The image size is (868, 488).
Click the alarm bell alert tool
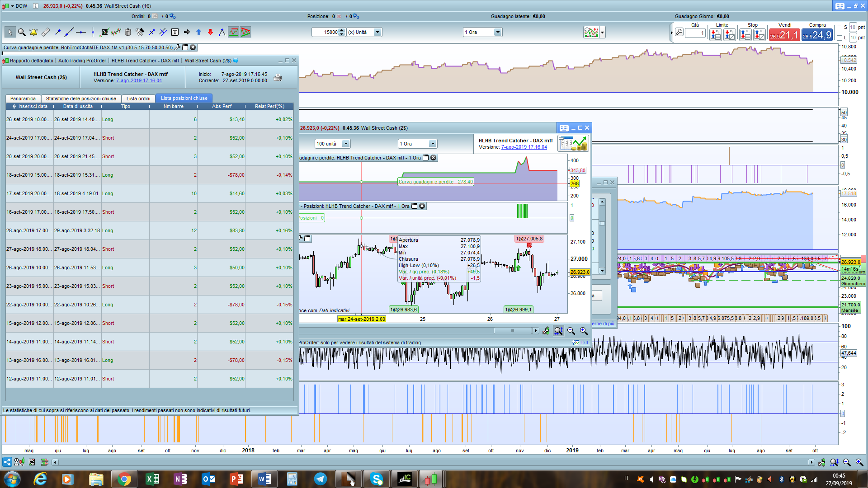tap(33, 32)
